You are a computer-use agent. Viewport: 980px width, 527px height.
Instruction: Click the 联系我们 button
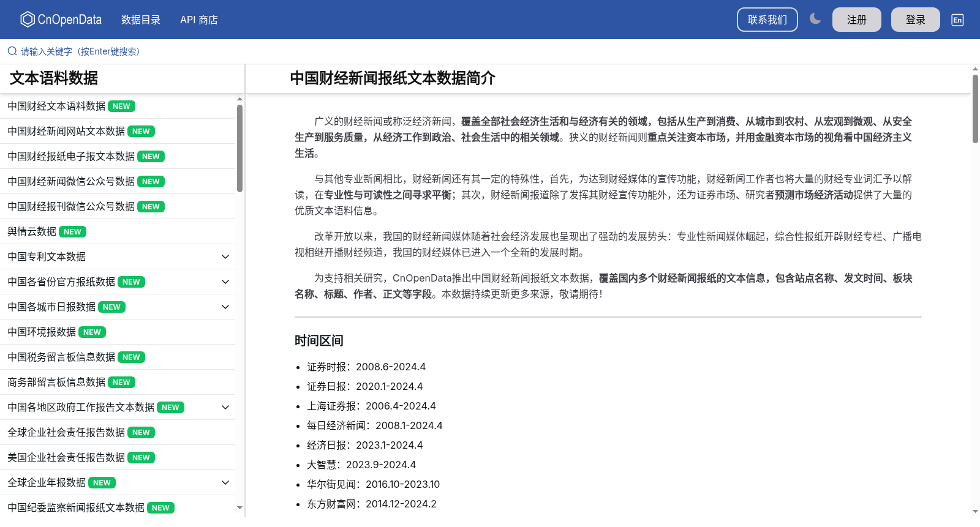[767, 20]
